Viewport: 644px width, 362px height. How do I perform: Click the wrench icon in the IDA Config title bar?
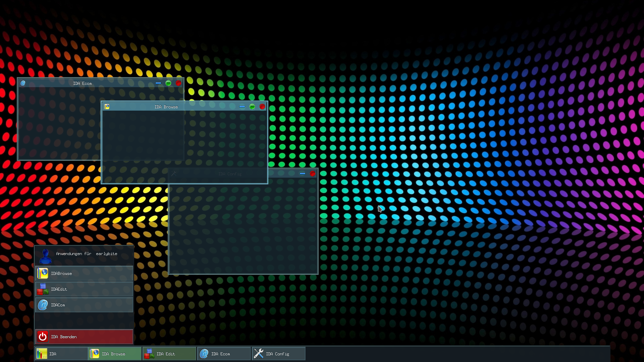(x=174, y=173)
